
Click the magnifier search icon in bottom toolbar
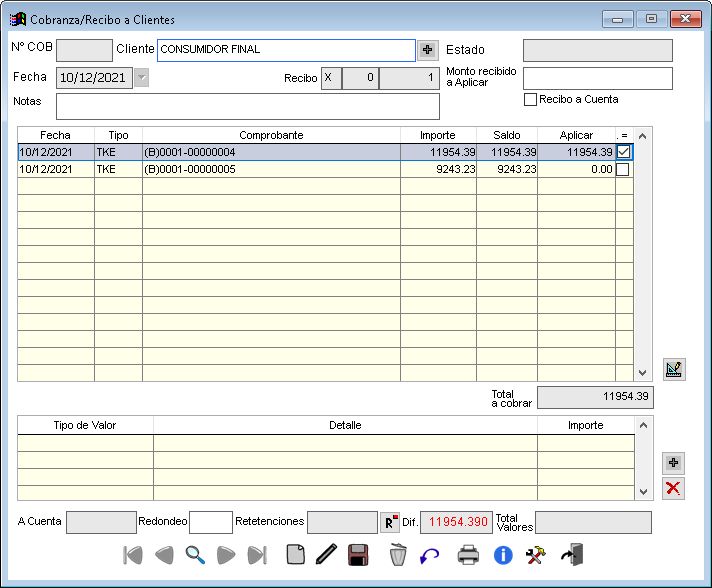[195, 555]
